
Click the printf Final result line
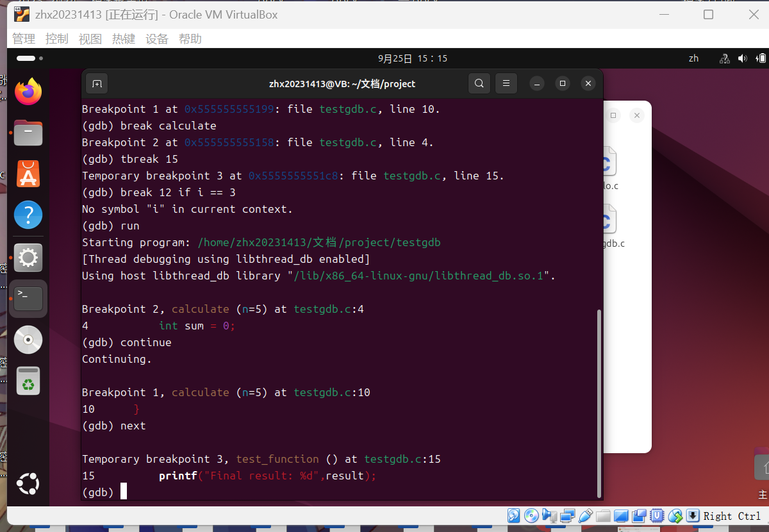[229, 476]
